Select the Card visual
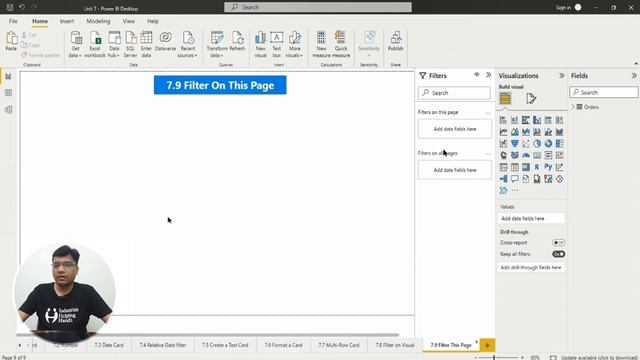The width and height of the screenshot is (640, 360). coord(537,156)
